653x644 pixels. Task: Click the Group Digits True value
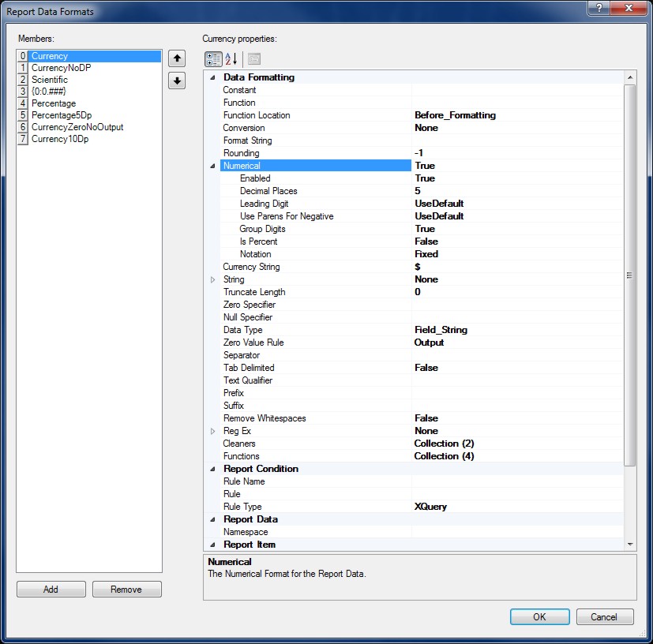coord(517,229)
